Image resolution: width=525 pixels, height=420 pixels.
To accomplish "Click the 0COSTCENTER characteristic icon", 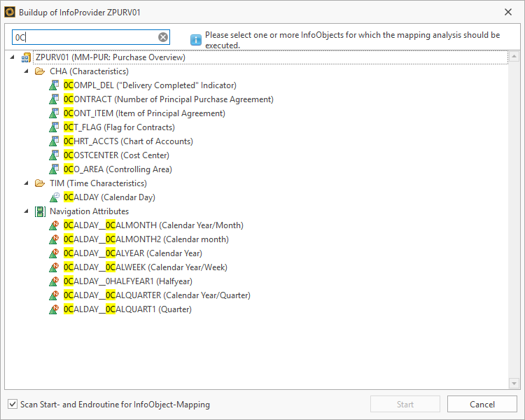I will coord(54,155).
